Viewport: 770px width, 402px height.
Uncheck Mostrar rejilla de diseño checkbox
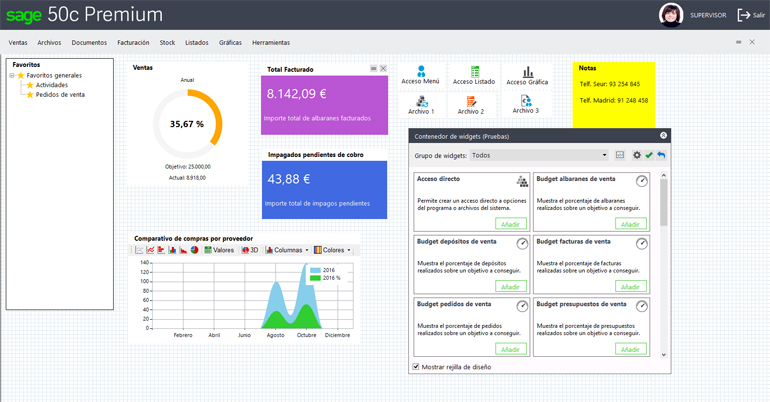click(417, 367)
